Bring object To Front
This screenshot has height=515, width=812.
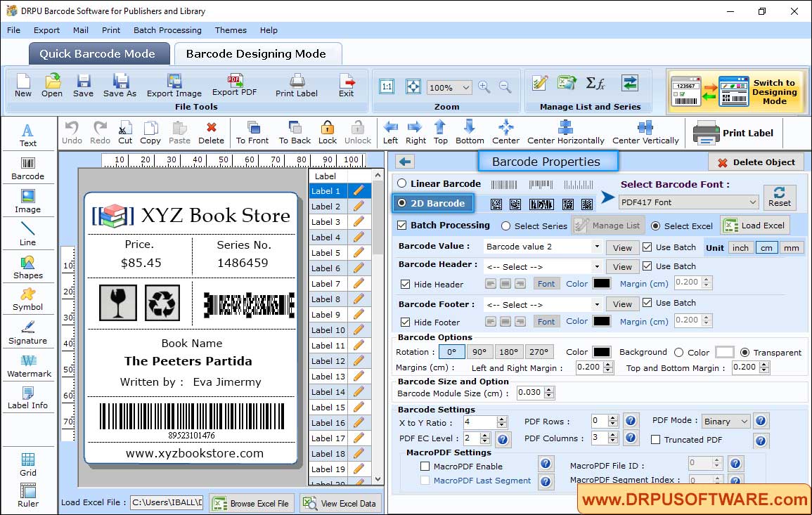tap(252, 133)
